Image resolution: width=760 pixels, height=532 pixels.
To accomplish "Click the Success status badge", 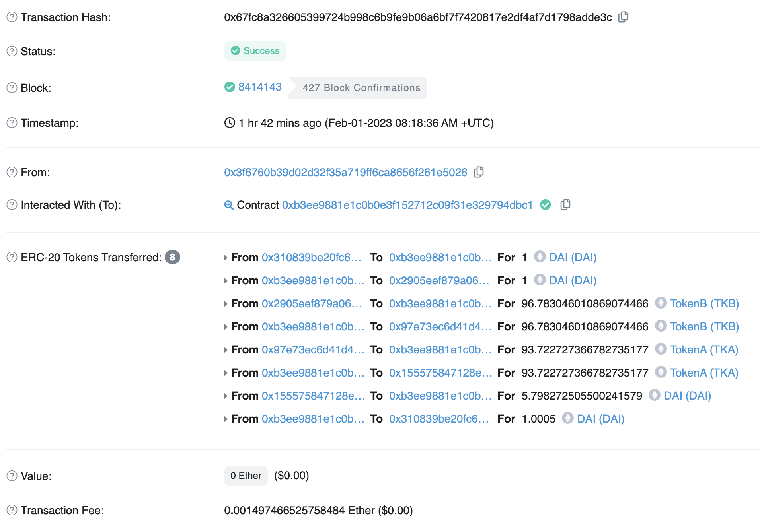I will 255,51.
